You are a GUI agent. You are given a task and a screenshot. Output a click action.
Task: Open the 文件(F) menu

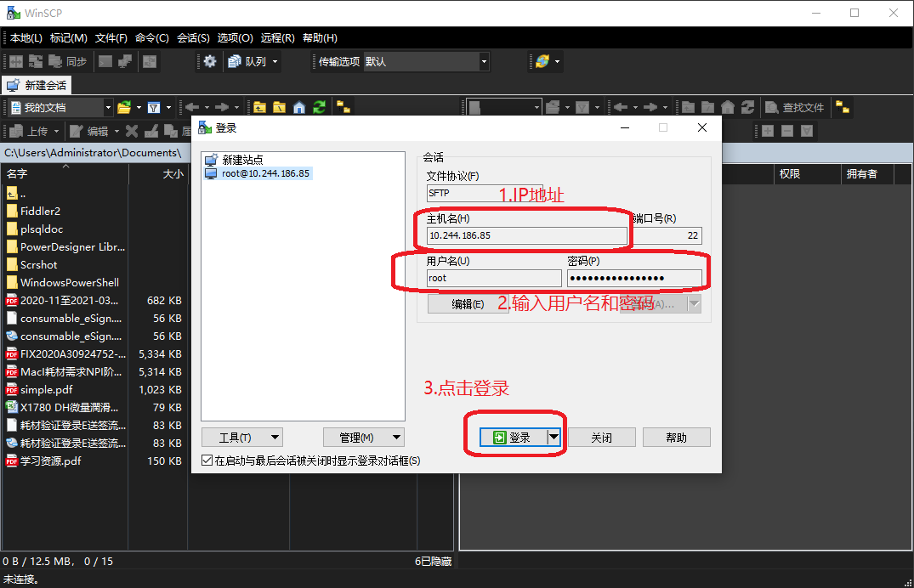[x=111, y=38]
